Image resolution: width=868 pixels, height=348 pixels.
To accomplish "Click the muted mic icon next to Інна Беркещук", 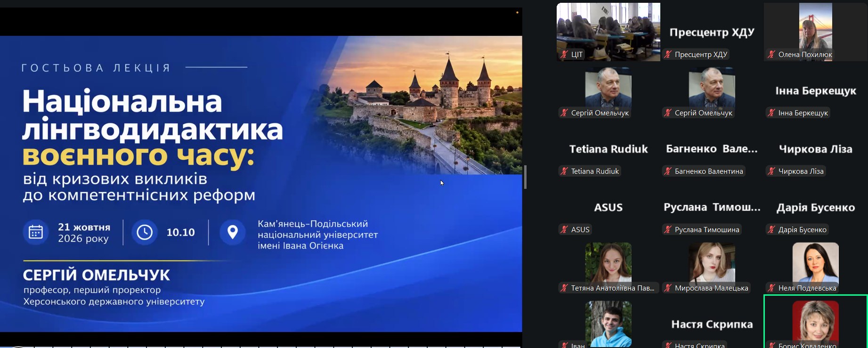I will (771, 113).
